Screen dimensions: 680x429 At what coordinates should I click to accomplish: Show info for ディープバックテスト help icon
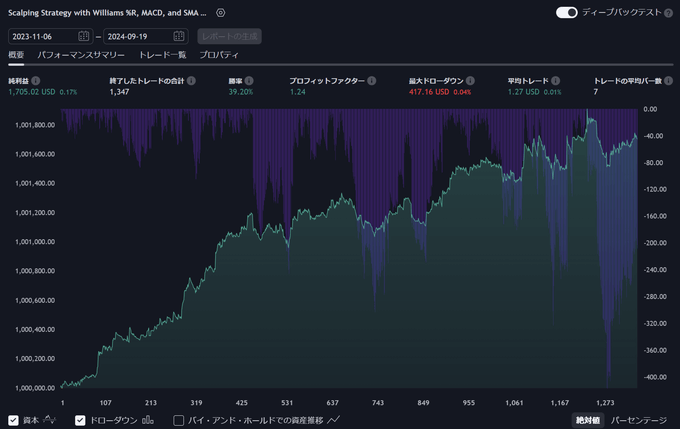pyautogui.click(x=668, y=13)
